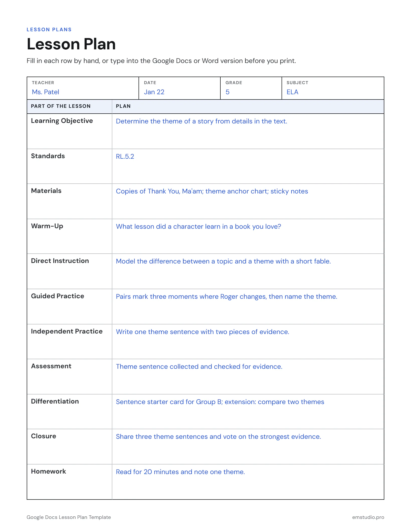This screenshot has width=411, height=532.
Task: Click the 'Homework' row label
Action: pyautogui.click(x=48, y=471)
